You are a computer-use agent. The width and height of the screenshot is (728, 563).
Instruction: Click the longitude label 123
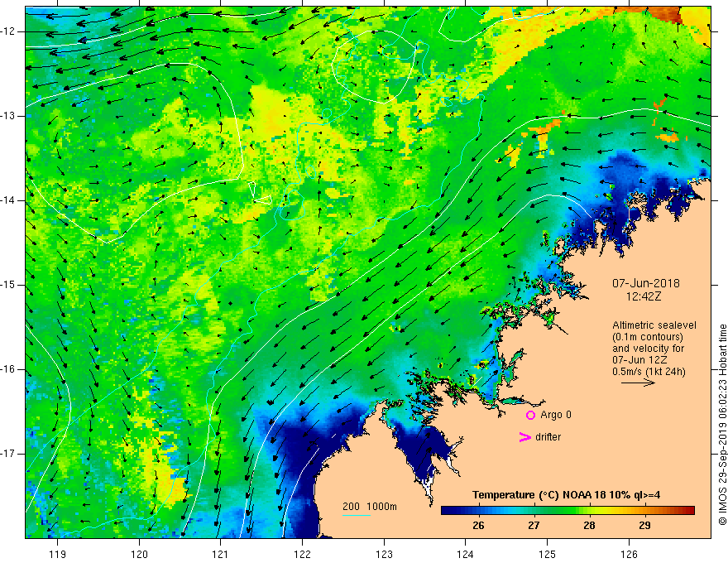(384, 554)
